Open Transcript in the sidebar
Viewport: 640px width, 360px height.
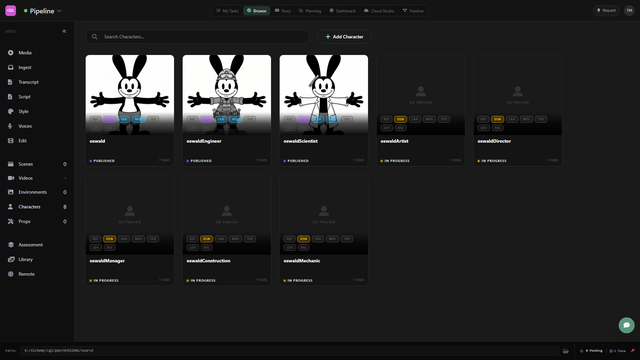(37, 82)
